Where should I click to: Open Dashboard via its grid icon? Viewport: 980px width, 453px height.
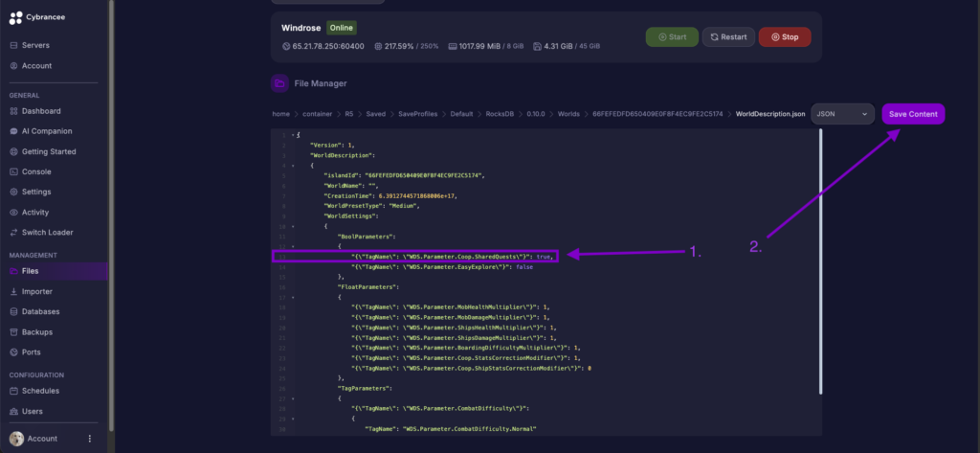click(x=13, y=111)
